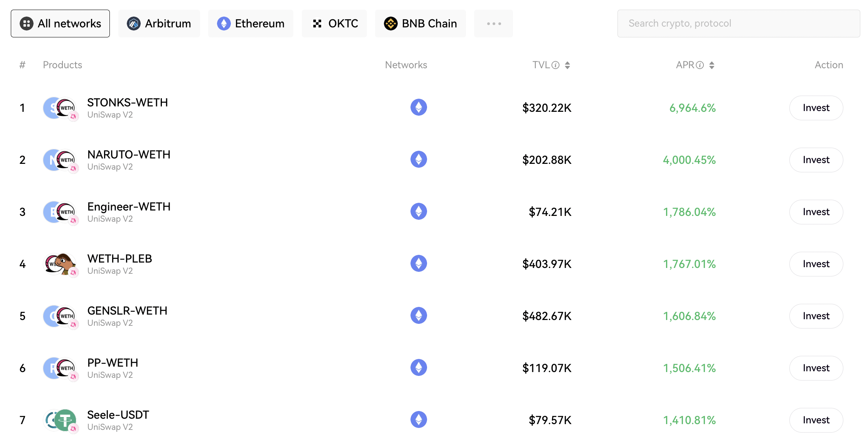Open the Seele-USDT token pair icon
The width and height of the screenshot is (868, 448).
pyautogui.click(x=61, y=421)
